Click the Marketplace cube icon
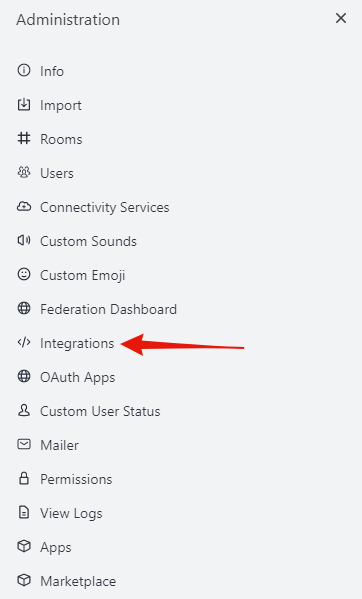This screenshot has width=362, height=599. [24, 581]
